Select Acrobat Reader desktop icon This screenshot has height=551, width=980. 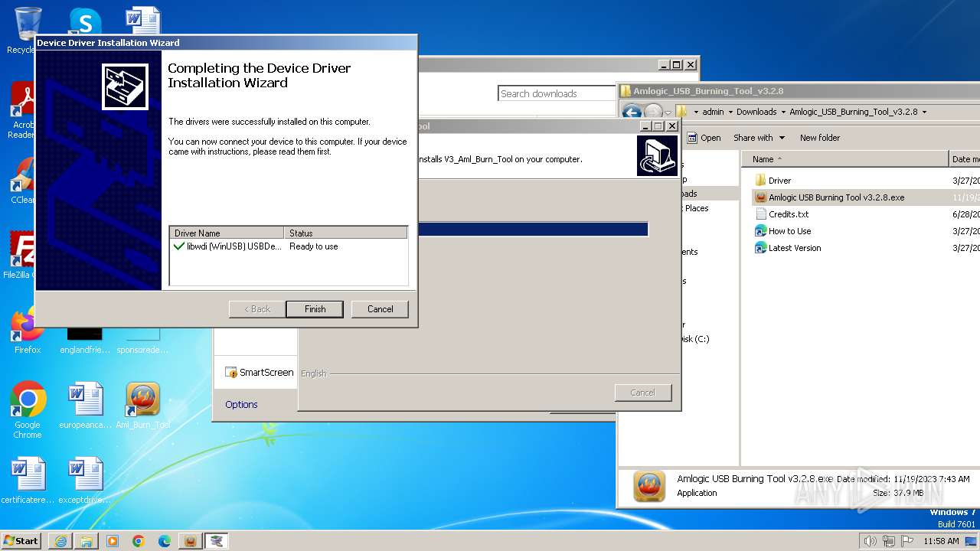23,110
